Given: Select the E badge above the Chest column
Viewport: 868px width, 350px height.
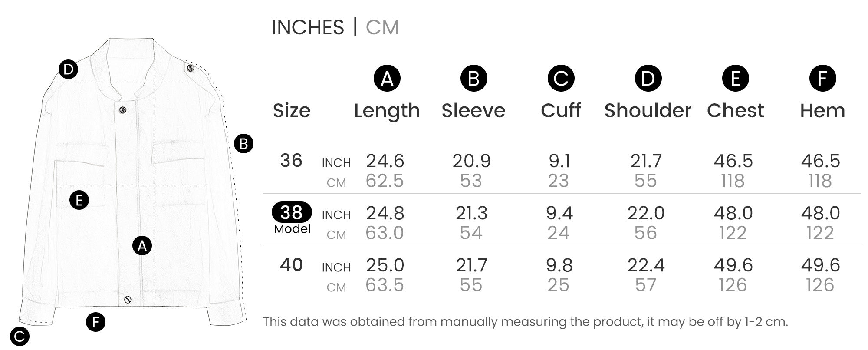Looking at the screenshot, I should (x=735, y=79).
